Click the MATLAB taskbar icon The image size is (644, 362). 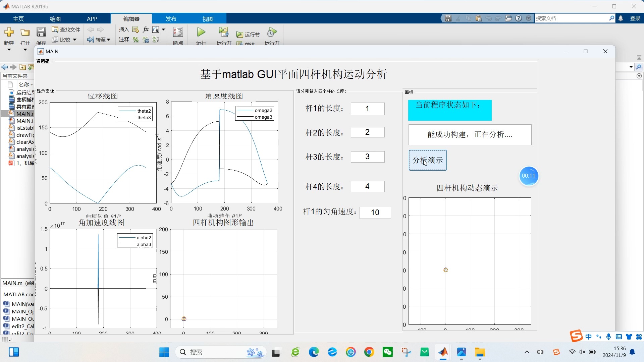point(443,352)
